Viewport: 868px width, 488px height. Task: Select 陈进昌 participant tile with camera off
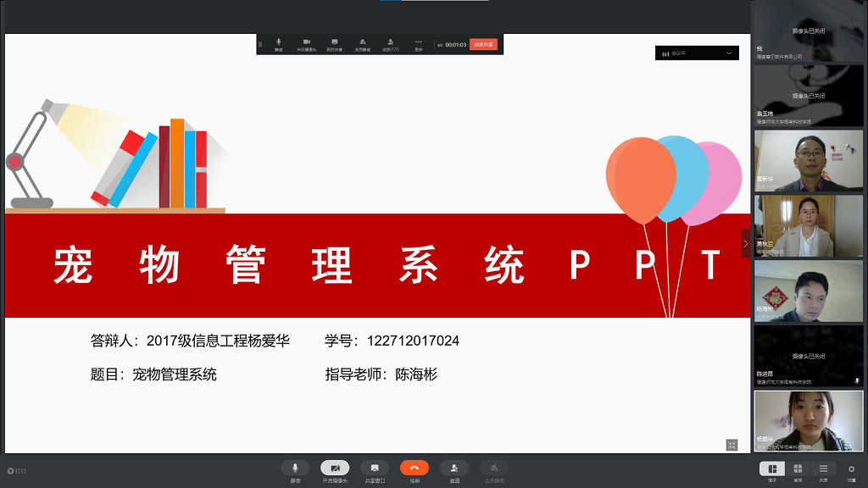pos(809,357)
